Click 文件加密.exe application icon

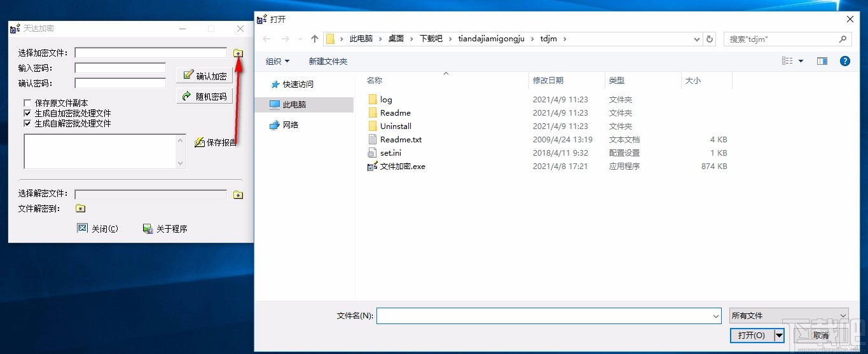[x=373, y=166]
